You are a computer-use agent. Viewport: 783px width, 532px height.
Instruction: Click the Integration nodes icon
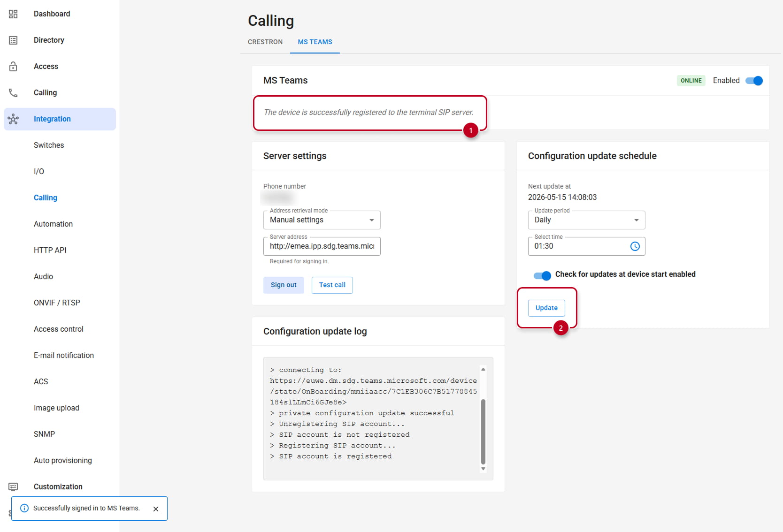point(13,119)
